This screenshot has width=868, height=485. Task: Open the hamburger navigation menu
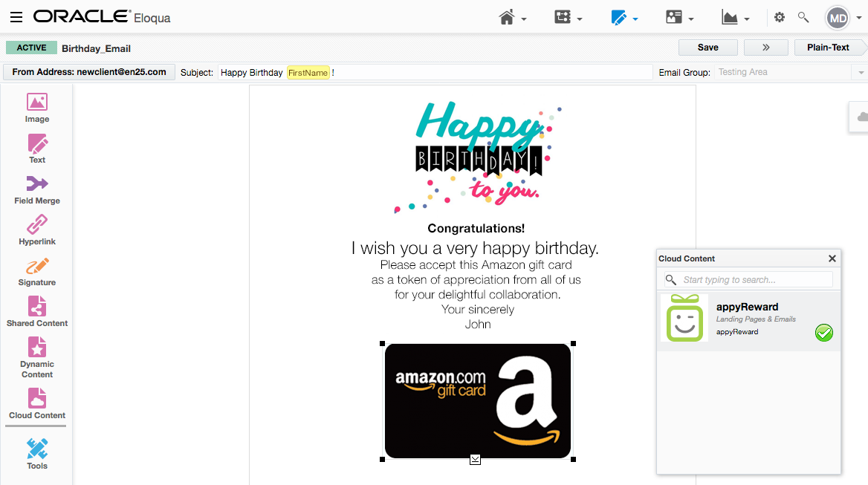tap(16, 17)
